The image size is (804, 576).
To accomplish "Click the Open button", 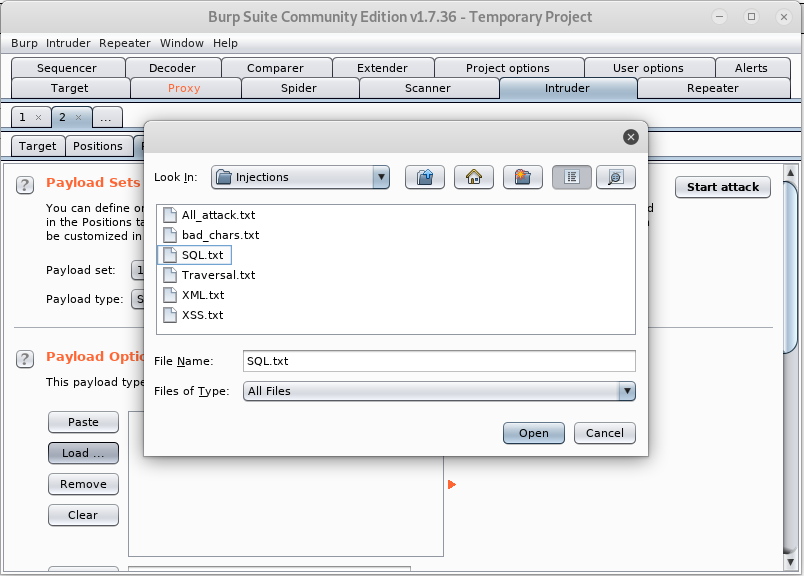I will click(x=533, y=432).
